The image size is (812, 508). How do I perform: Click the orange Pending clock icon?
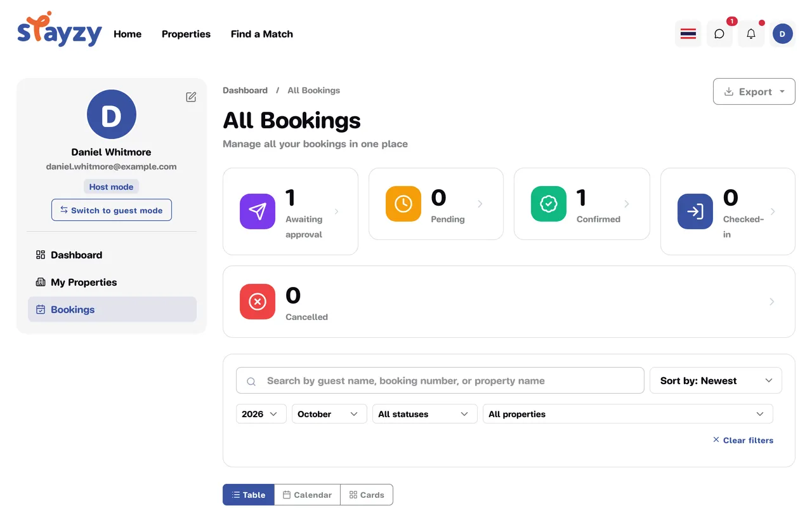tap(403, 204)
